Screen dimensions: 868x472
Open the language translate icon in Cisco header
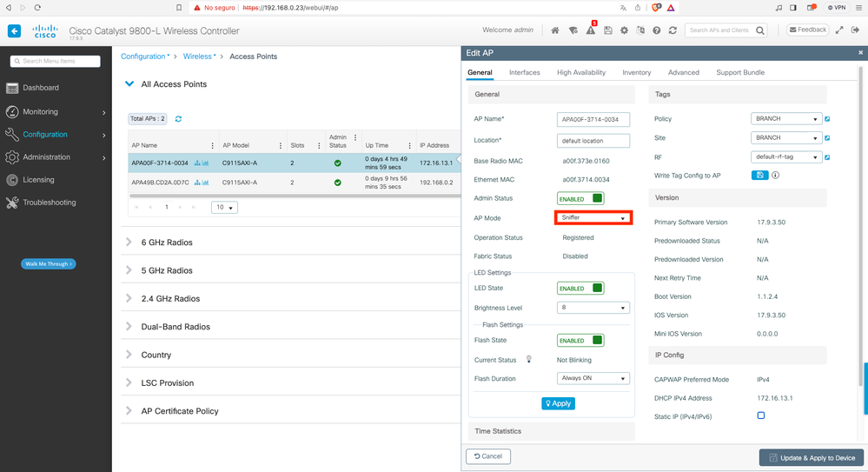pos(640,30)
